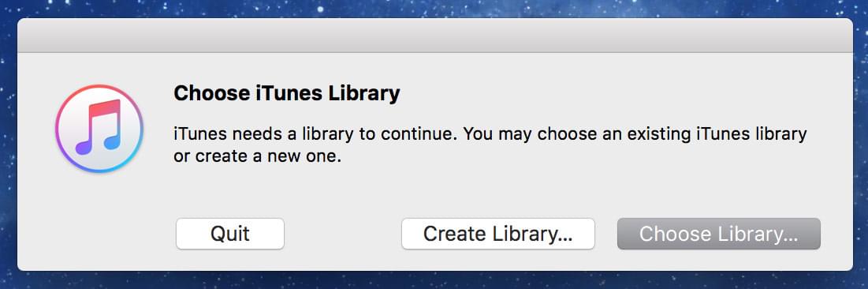Click the Create Library... button

[x=497, y=234]
